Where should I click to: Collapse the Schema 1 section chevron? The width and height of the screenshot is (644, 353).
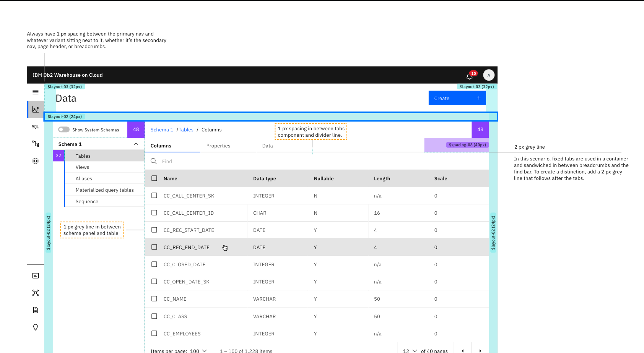pyautogui.click(x=136, y=144)
